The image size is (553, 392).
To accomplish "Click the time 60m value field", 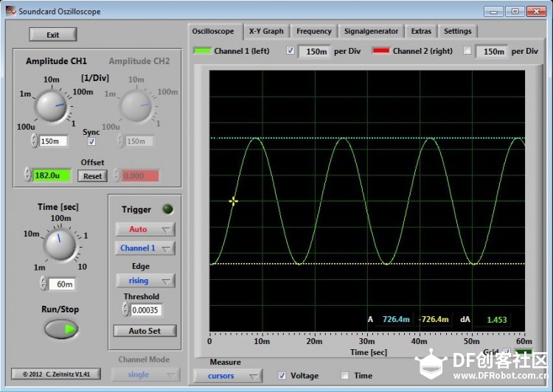I will coord(62,284).
